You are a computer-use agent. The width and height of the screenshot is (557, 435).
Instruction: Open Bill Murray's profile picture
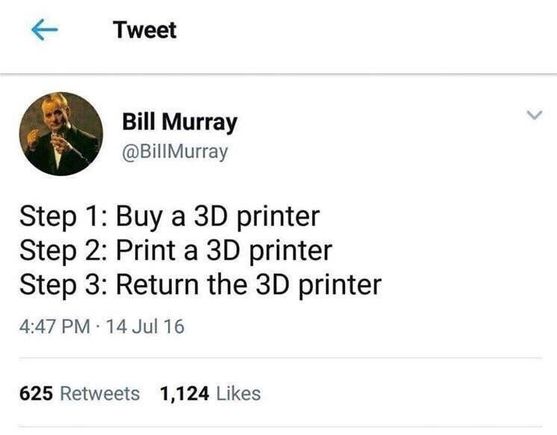(61, 134)
